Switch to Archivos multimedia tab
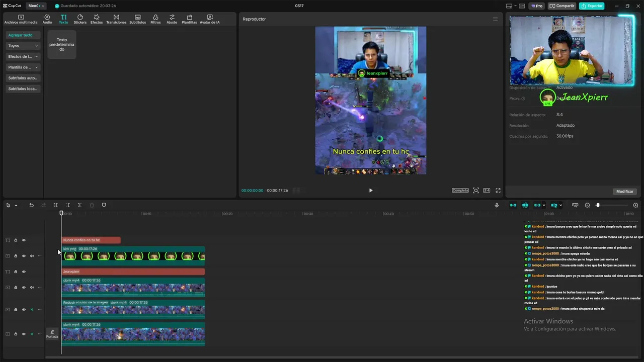Viewport: 644px width, 362px height. pyautogui.click(x=21, y=19)
